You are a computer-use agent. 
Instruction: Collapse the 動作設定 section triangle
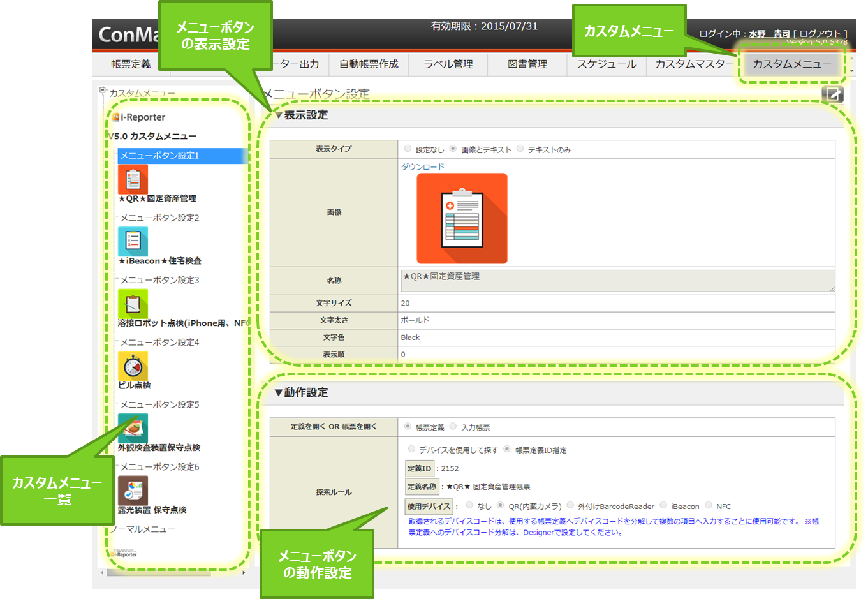point(278,392)
